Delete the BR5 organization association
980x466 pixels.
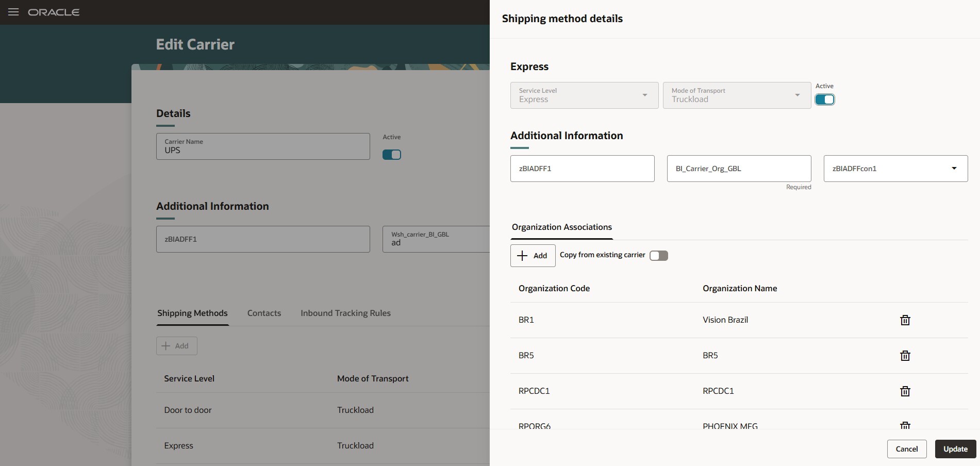[x=905, y=356]
